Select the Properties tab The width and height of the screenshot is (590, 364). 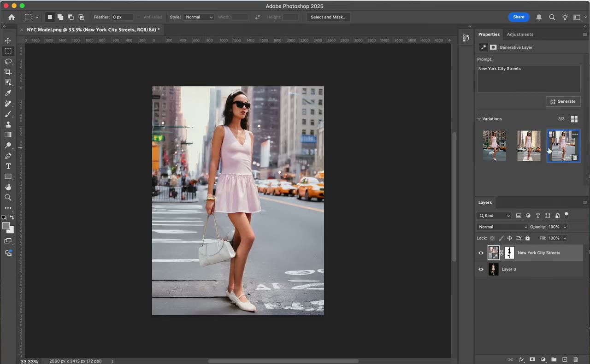pos(489,34)
